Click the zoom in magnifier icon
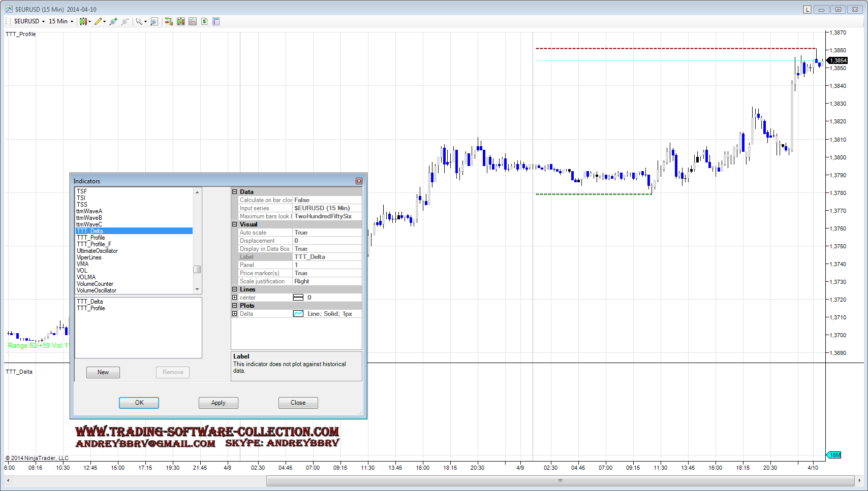 pyautogui.click(x=113, y=21)
